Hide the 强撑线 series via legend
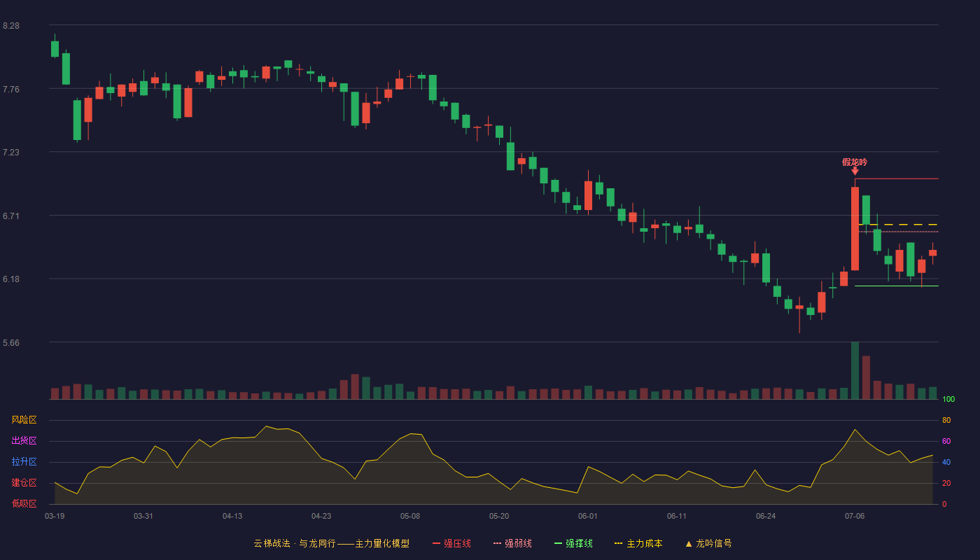The height and width of the screenshot is (560, 980). pos(573,543)
